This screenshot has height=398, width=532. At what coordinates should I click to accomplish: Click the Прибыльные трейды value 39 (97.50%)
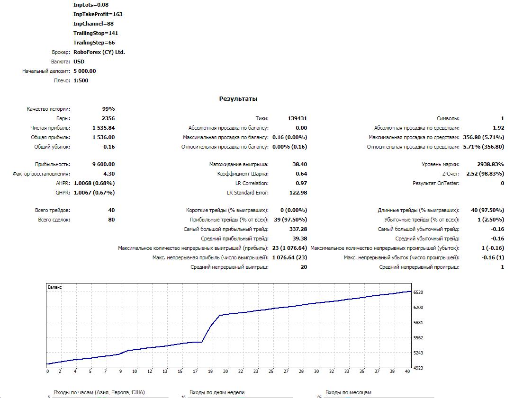(x=290, y=220)
